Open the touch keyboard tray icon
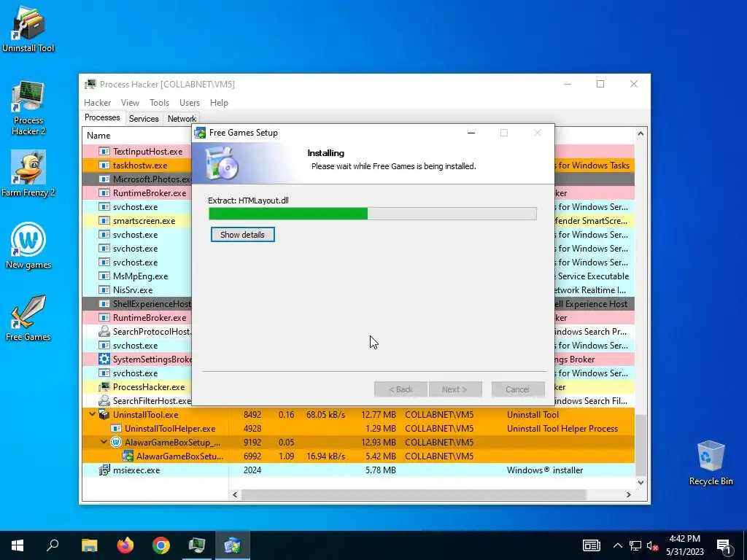The height and width of the screenshot is (560, 747). [x=591, y=545]
